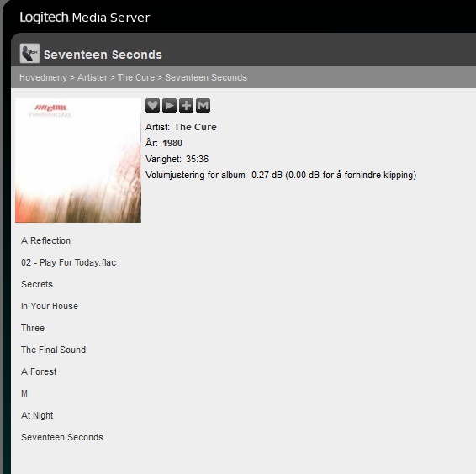
Task: Add album to playlist with plus icon
Action: click(186, 106)
